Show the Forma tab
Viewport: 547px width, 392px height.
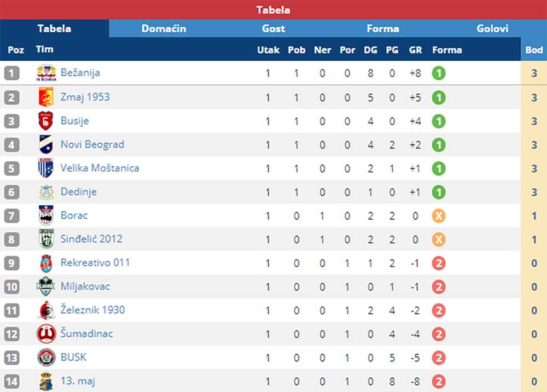tap(383, 28)
